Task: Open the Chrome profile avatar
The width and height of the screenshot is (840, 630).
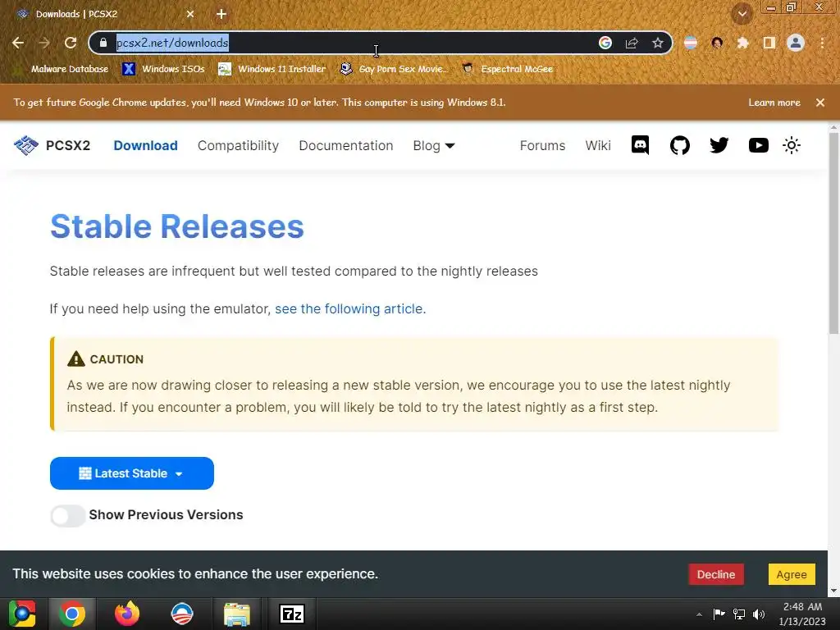Action: [796, 43]
